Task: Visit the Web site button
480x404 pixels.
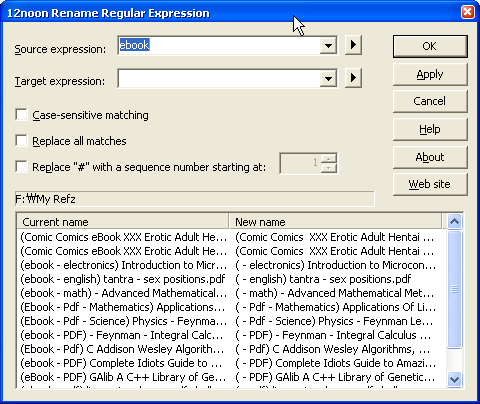Action: click(x=430, y=184)
